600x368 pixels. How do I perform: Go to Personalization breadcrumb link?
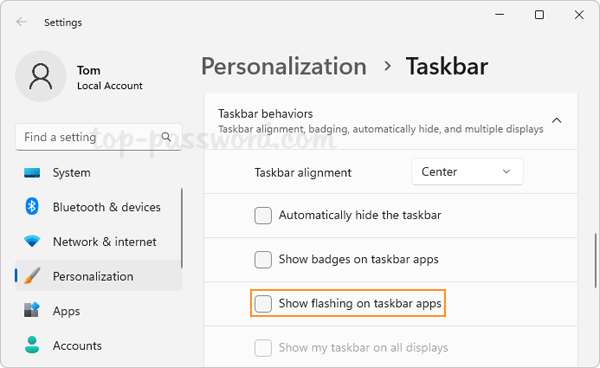[284, 66]
